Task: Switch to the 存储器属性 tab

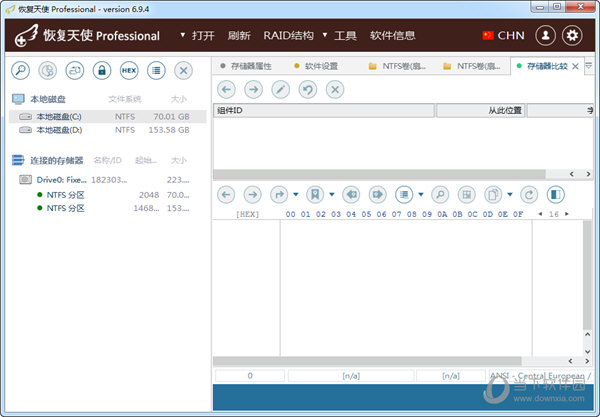Action: pyautogui.click(x=247, y=66)
